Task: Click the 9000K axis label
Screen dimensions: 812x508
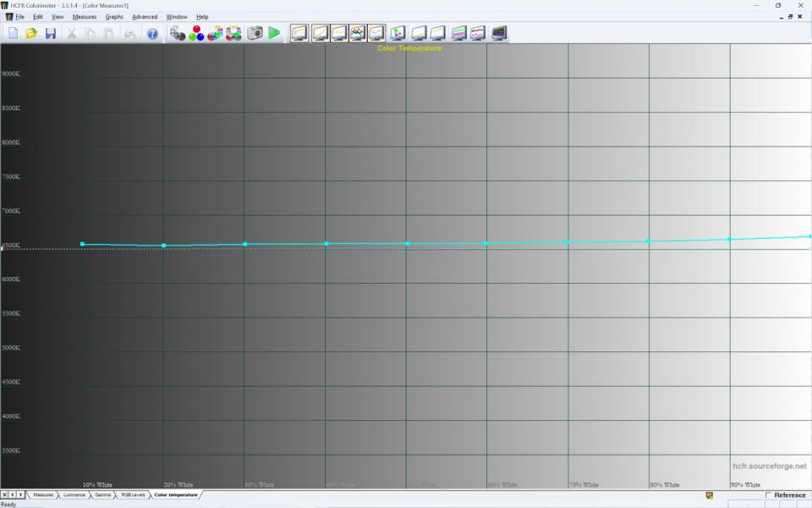Action: 11,74
